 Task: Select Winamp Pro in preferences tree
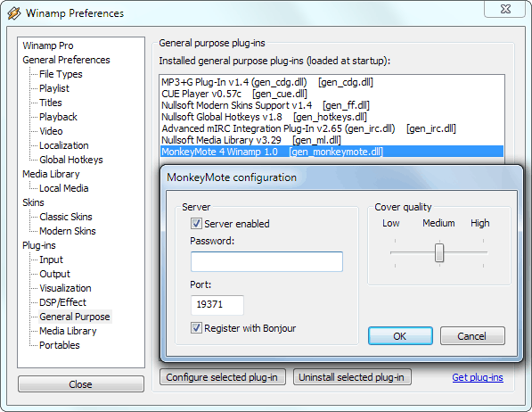(48, 45)
